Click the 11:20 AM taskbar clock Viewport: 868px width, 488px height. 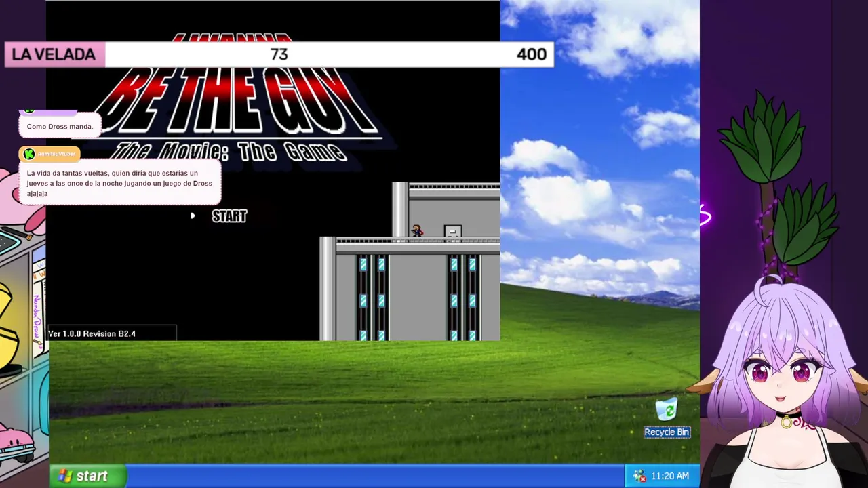click(x=670, y=476)
